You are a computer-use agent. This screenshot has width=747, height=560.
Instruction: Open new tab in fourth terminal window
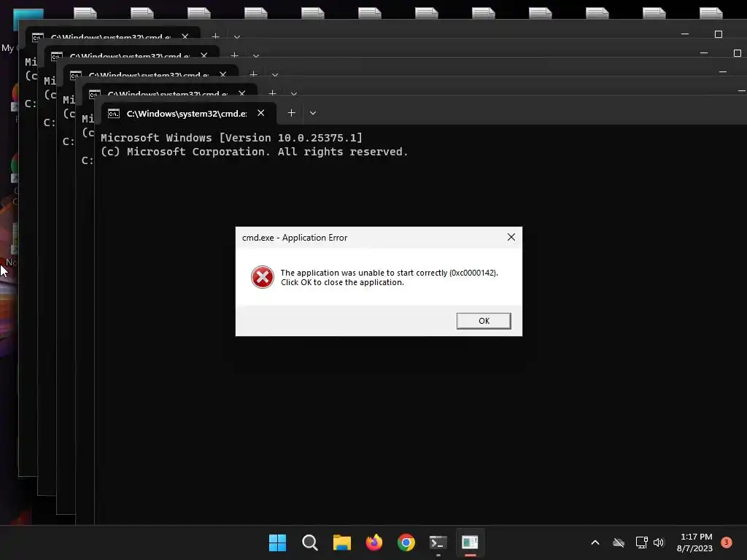coord(234,55)
